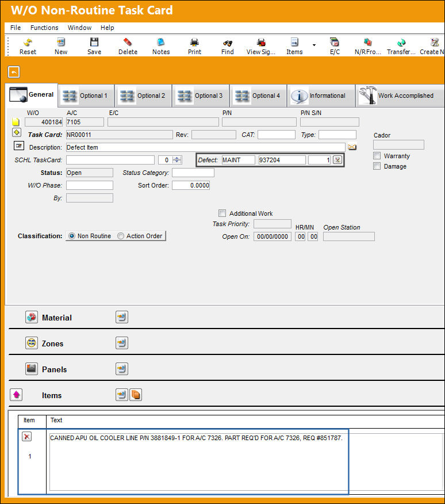Open the Items add arrow button

[x=122, y=395]
